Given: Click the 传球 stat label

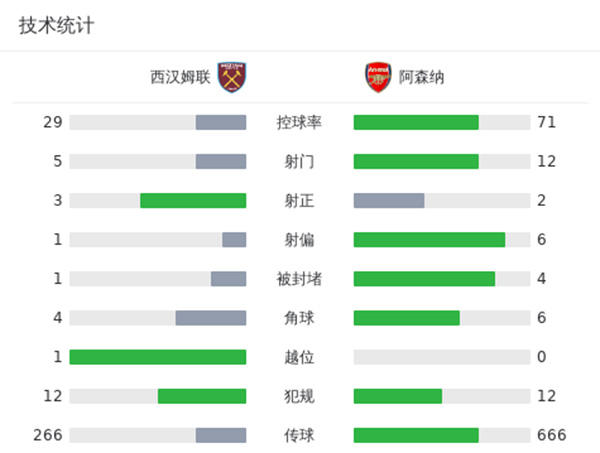Looking at the screenshot, I should click(x=299, y=435).
